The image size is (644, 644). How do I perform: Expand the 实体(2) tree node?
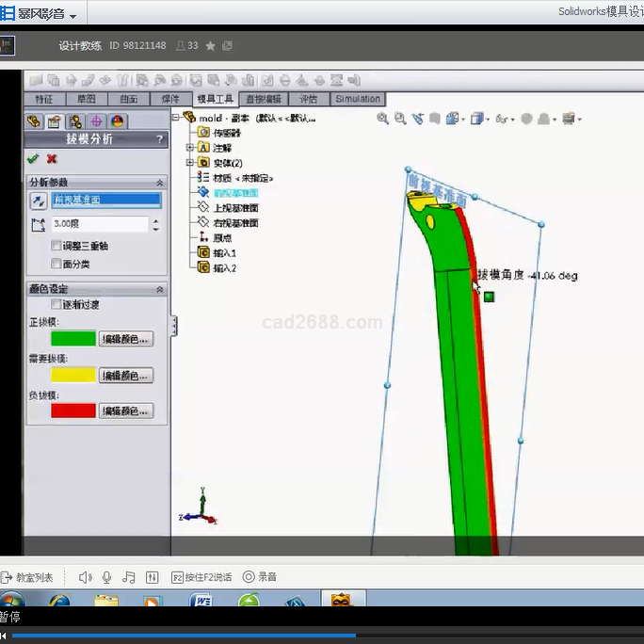pyautogui.click(x=190, y=163)
